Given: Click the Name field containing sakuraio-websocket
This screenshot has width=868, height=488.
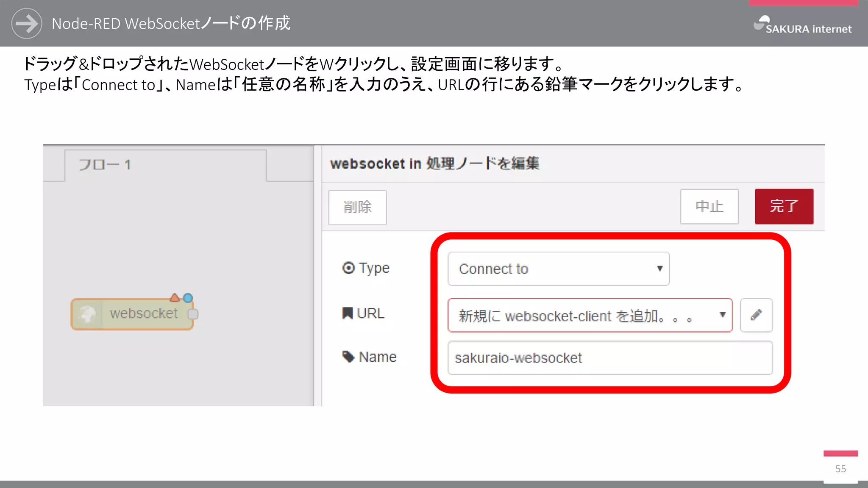Looking at the screenshot, I should (610, 358).
